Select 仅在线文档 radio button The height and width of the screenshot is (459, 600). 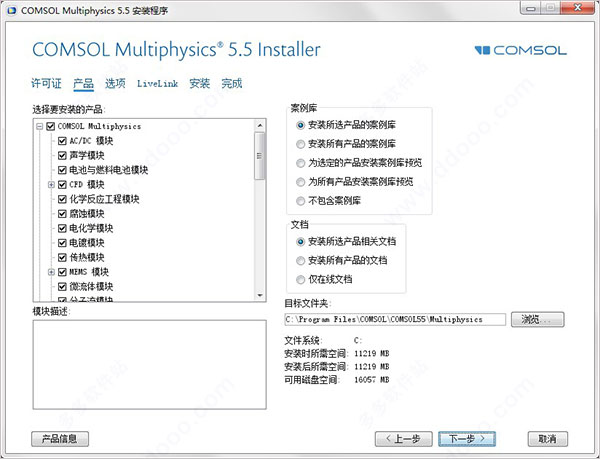pos(300,280)
